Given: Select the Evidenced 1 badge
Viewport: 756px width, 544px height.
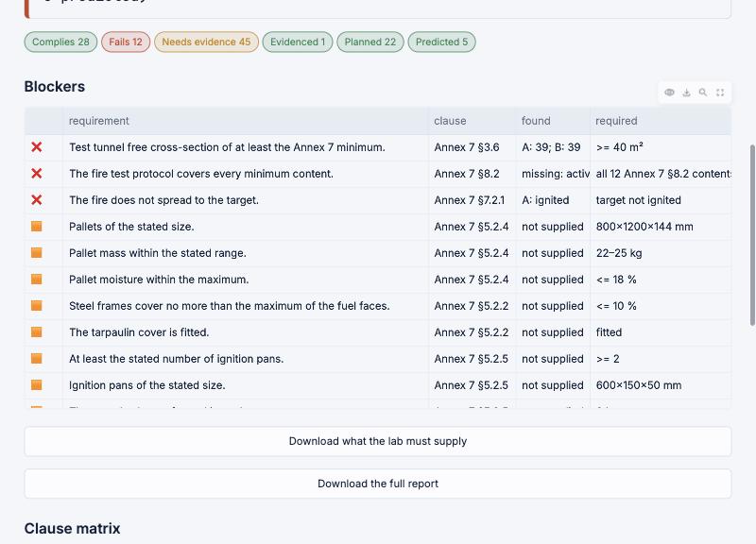Looking at the screenshot, I should pyautogui.click(x=298, y=42).
